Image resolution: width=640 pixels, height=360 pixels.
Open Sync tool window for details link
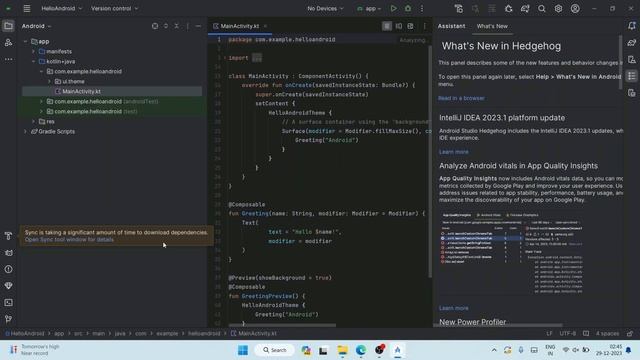click(x=69, y=240)
